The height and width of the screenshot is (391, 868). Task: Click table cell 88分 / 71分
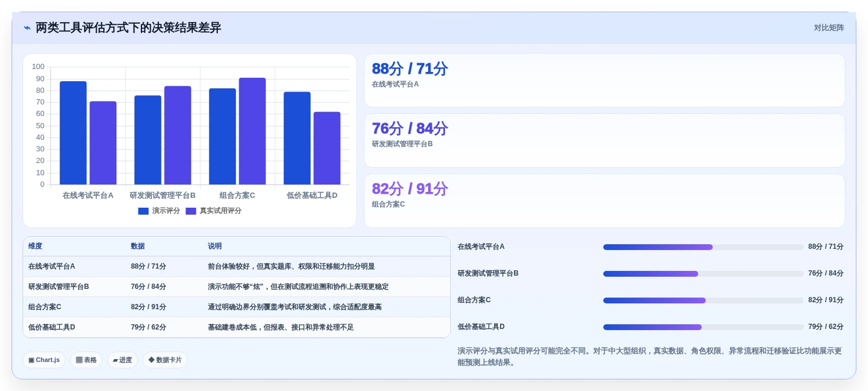point(148,267)
